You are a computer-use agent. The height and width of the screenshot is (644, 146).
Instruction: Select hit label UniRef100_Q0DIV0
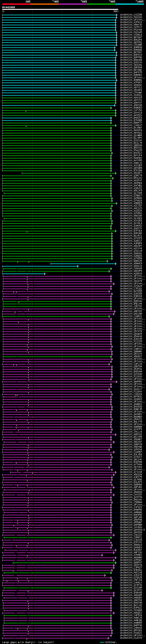pos(131,63)
